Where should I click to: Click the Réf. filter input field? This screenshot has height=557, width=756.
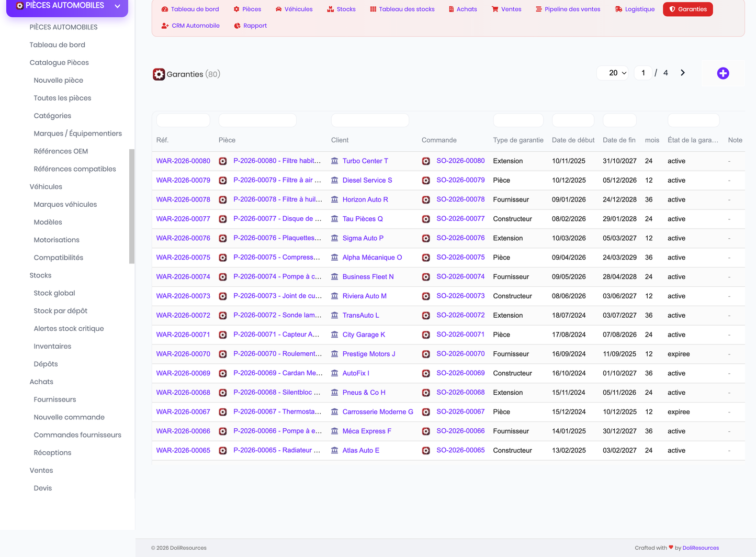tap(183, 120)
